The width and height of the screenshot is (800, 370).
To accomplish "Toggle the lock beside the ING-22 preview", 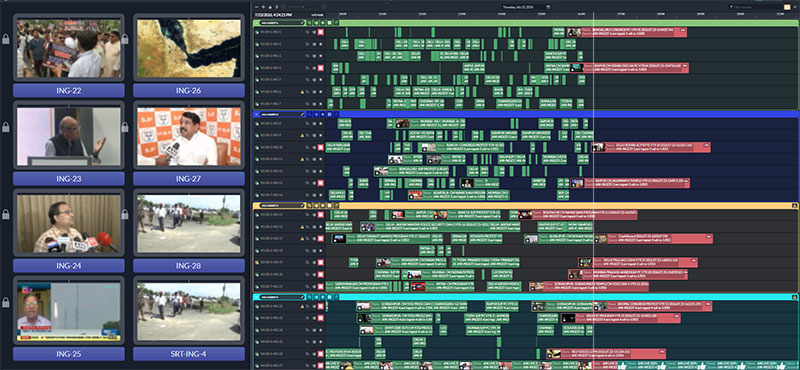I will coord(6,39).
